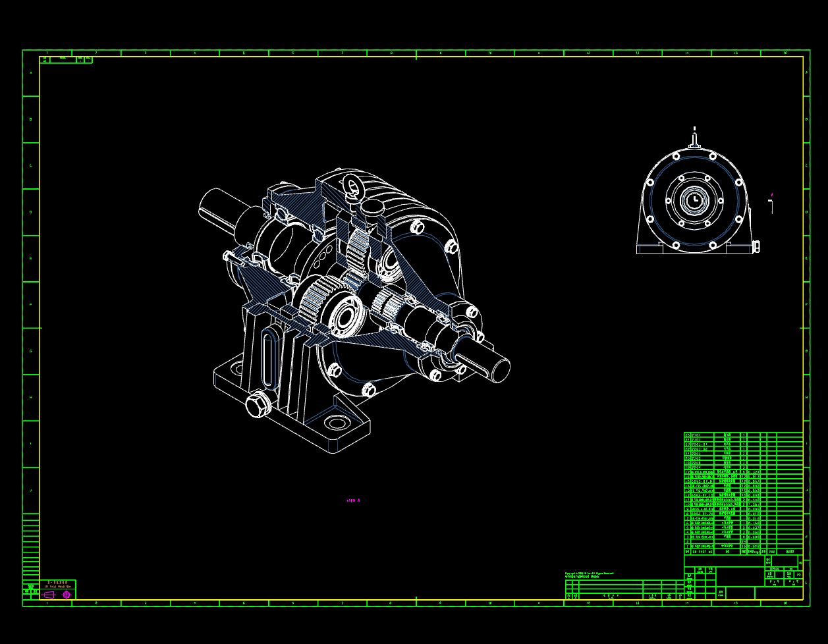
Task: Select the magenta surface roughness symbol in title block
Action: 66,595
